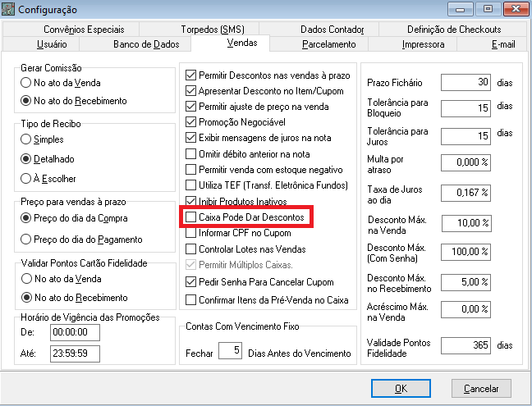Click the Desconto Máx. no Recebimento field
Viewport: 532px width, 406px height.
pyautogui.click(x=465, y=282)
